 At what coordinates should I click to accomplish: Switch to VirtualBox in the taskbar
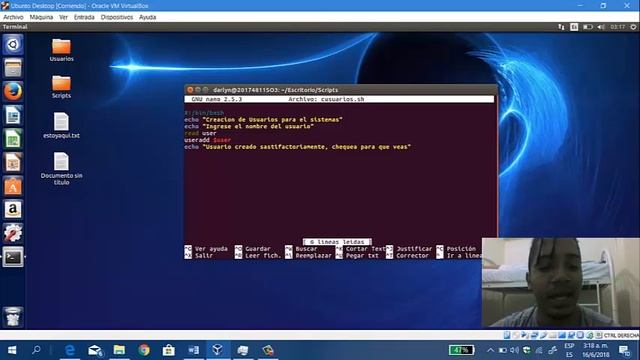(x=218, y=350)
